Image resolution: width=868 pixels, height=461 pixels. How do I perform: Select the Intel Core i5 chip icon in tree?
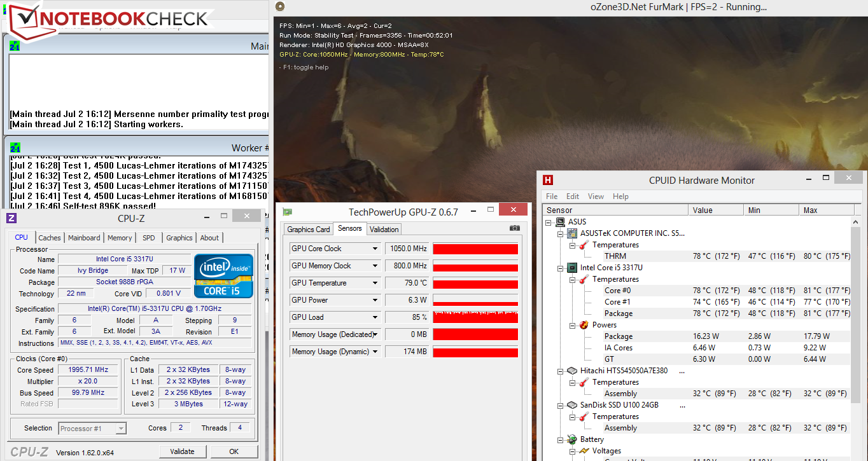coord(571,268)
